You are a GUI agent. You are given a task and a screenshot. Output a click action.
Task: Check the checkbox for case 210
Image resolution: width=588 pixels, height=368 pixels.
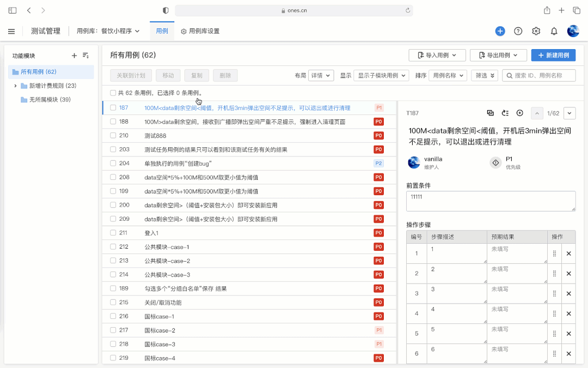(x=113, y=136)
